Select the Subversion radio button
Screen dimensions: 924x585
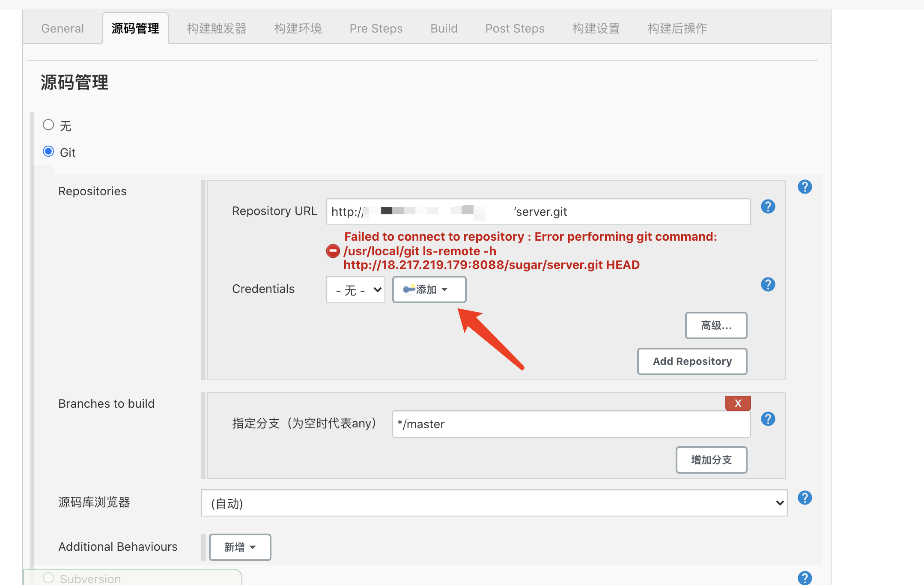click(48, 578)
